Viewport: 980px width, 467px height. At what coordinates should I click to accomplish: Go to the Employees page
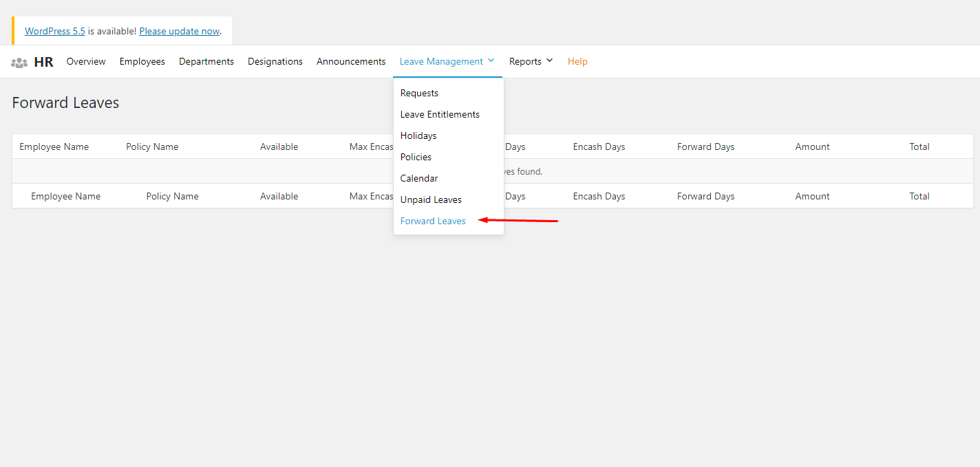click(x=142, y=61)
